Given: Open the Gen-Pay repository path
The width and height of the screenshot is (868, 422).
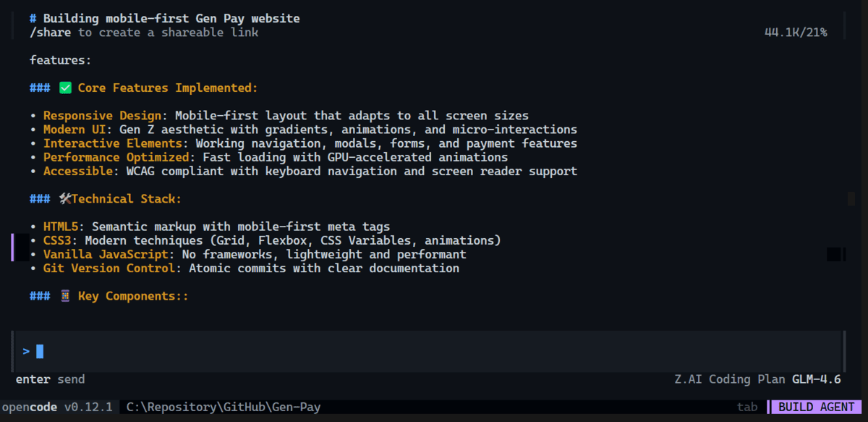Looking at the screenshot, I should [221, 407].
